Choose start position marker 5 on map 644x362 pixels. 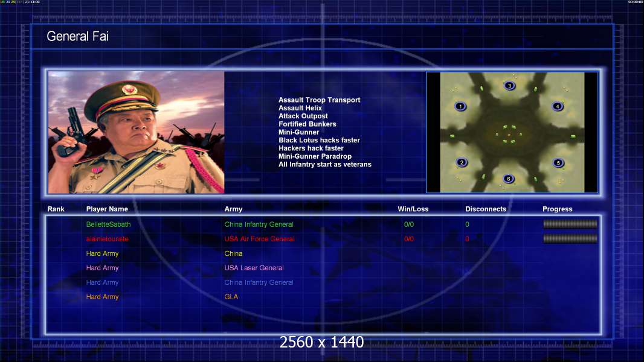tap(558, 163)
